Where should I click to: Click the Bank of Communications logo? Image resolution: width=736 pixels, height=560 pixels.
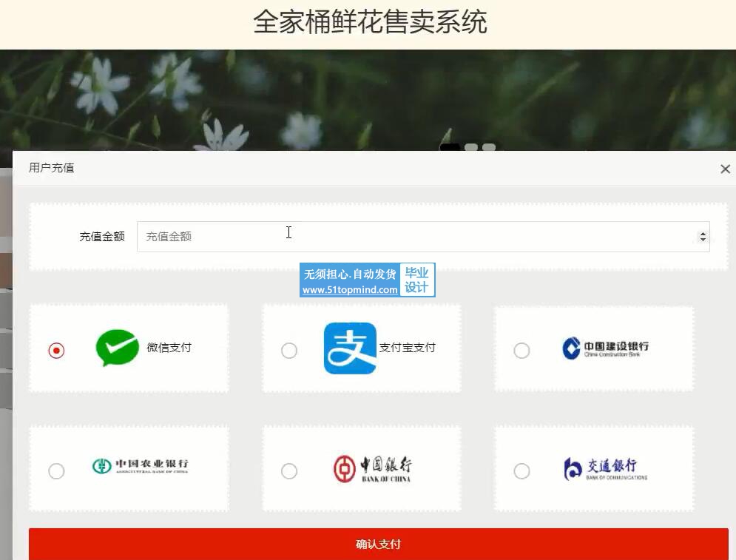605,468
